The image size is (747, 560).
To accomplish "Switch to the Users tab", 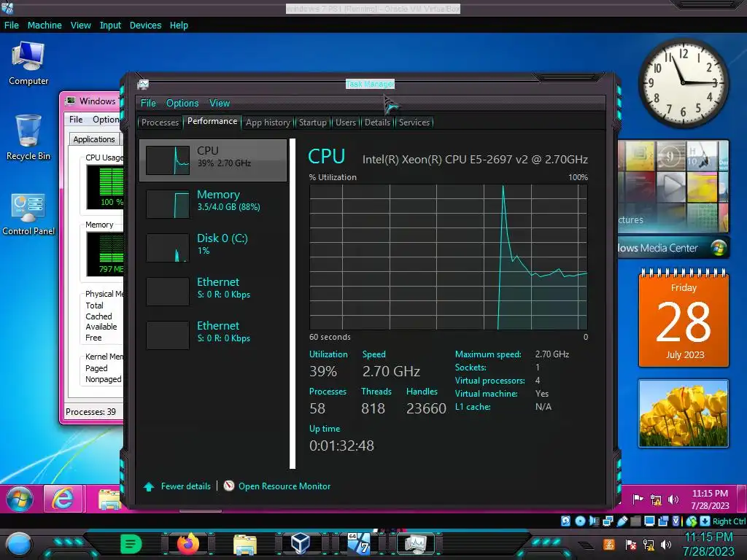I will [x=345, y=122].
